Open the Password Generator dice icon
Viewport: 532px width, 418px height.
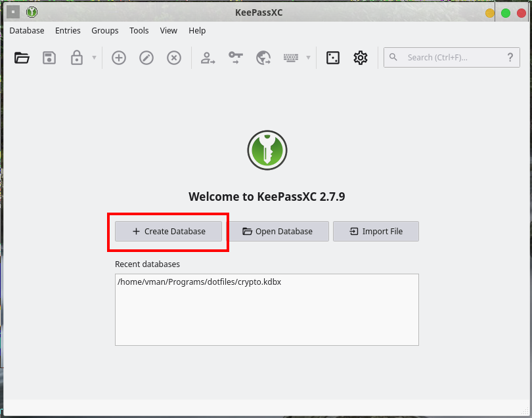coord(333,58)
